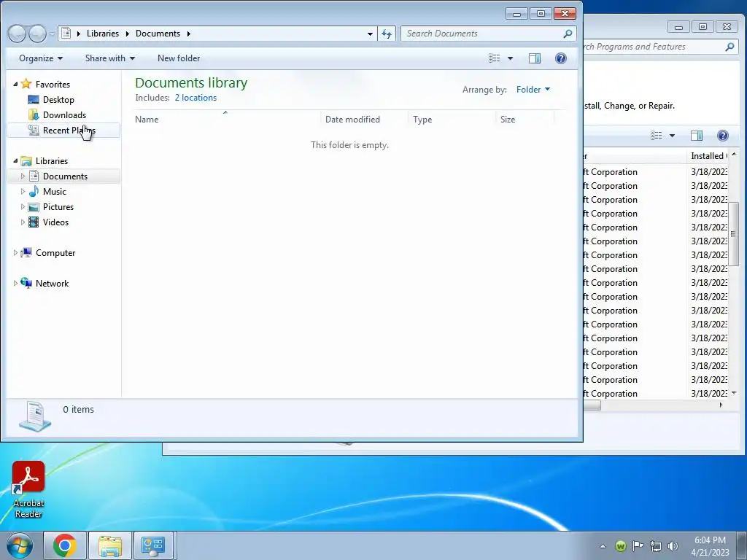
Task: Click the network tray icon
Action: point(656,545)
